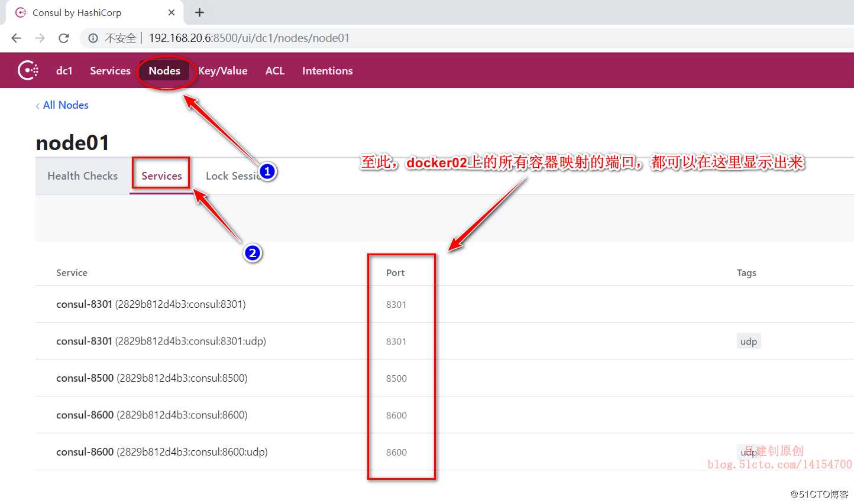Click the Service column header
Image resolution: width=854 pixels, height=504 pixels.
[72, 273]
